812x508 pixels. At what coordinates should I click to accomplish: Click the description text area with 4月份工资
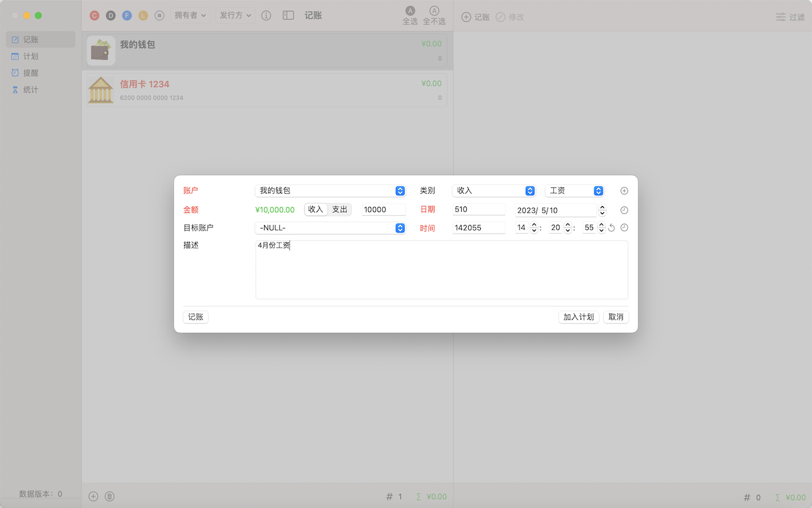[442, 270]
